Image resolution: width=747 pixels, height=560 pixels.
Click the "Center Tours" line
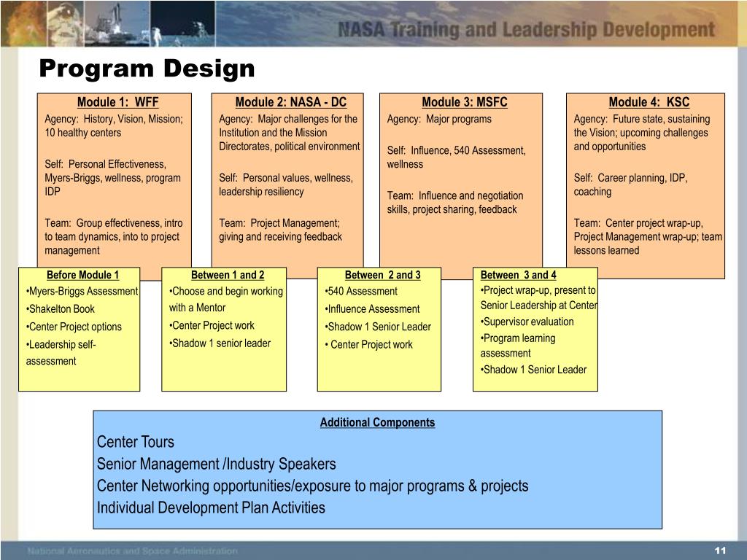135,442
